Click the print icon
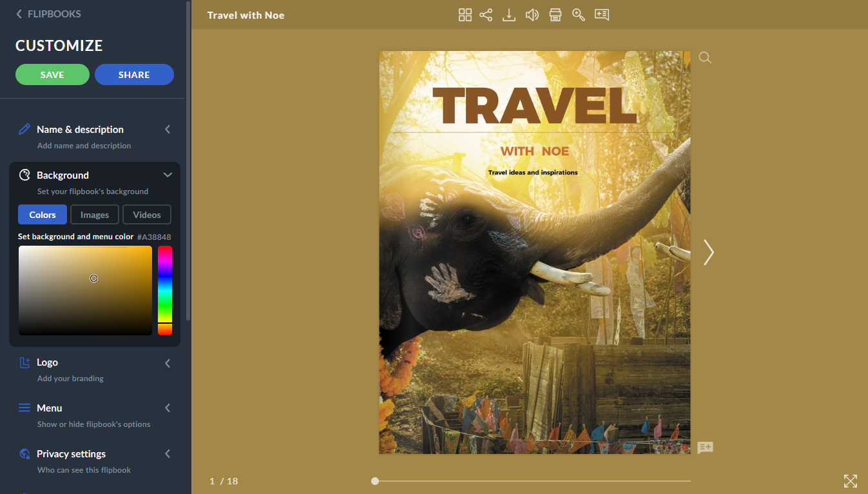 tap(555, 15)
